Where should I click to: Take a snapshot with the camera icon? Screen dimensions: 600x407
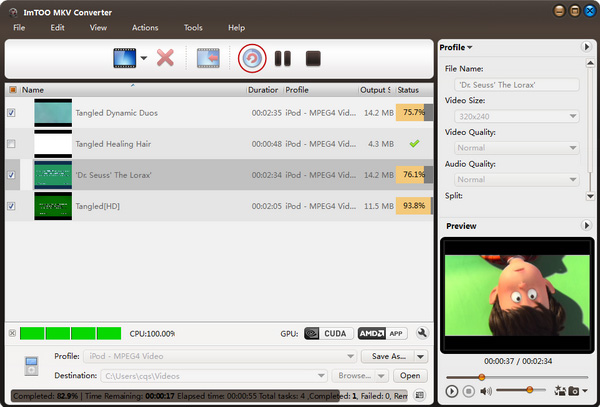click(x=574, y=391)
